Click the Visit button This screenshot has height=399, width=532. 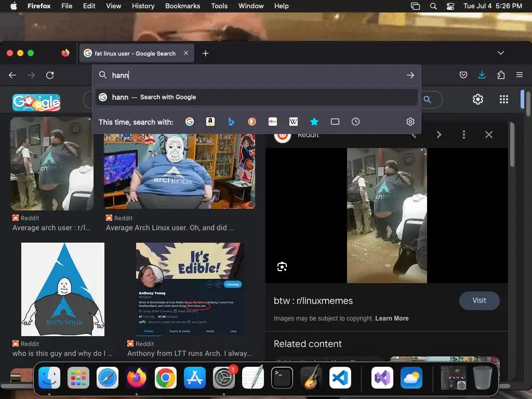click(479, 300)
